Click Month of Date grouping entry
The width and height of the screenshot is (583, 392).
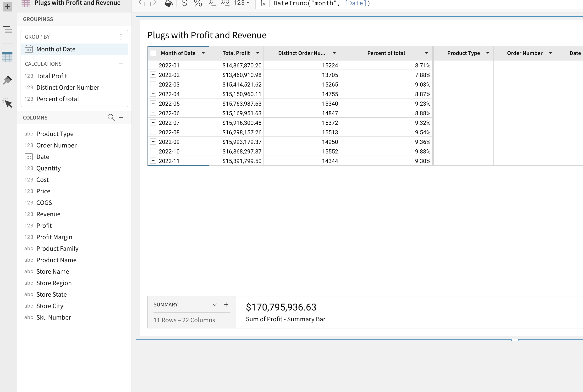pyautogui.click(x=56, y=49)
